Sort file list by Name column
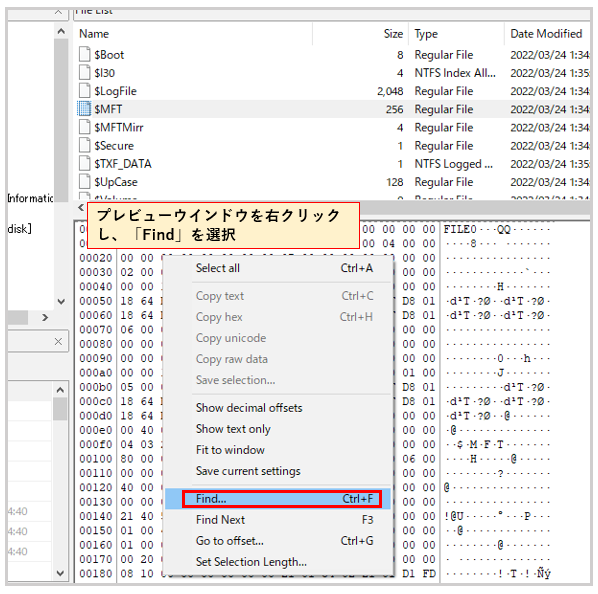 (193, 34)
